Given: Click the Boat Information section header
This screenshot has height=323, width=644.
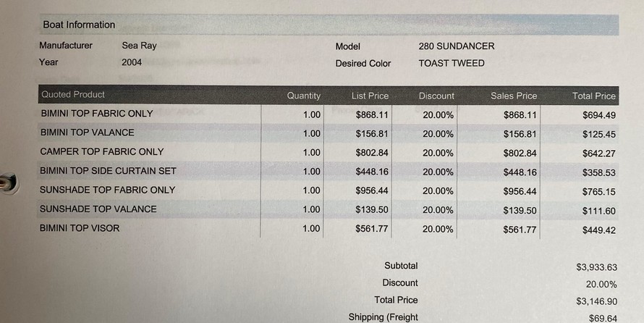Looking at the screenshot, I should click(79, 25).
